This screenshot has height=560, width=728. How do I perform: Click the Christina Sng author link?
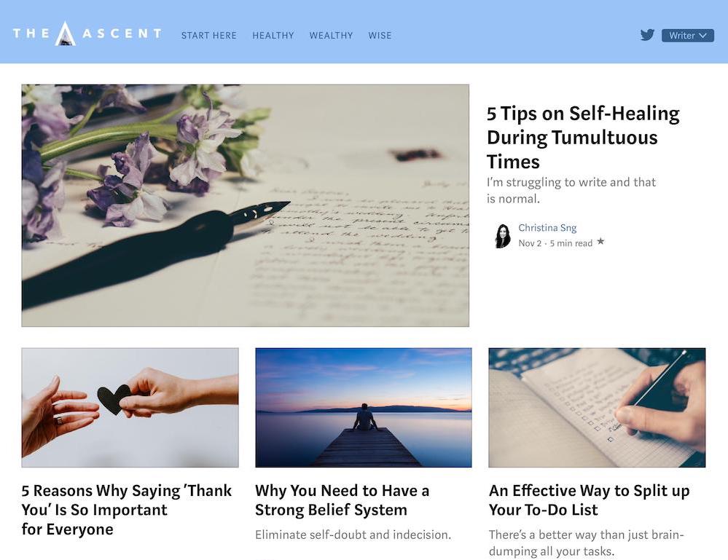pyautogui.click(x=547, y=228)
